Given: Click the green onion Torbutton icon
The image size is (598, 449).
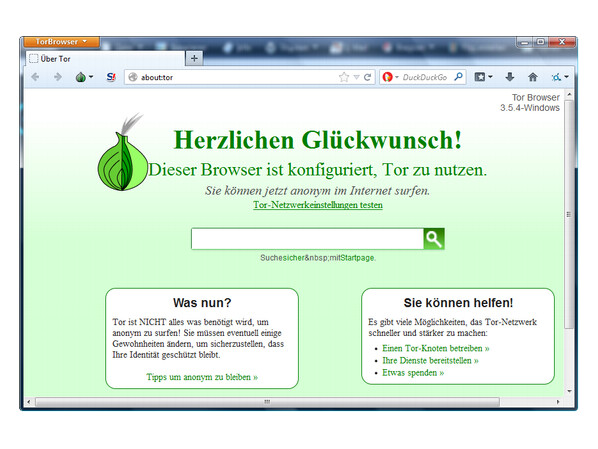Looking at the screenshot, I should pos(81,77).
